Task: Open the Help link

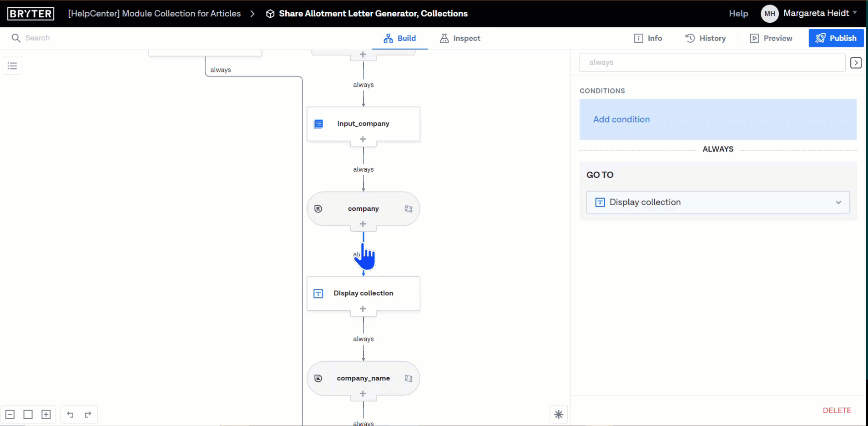Action: point(738,14)
